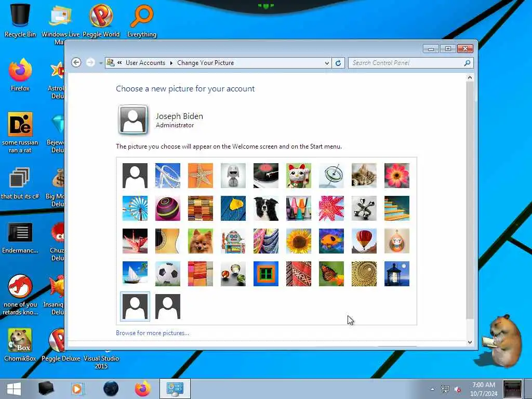Open Browse for more pictures link
This screenshot has width=532, height=399.
click(152, 333)
